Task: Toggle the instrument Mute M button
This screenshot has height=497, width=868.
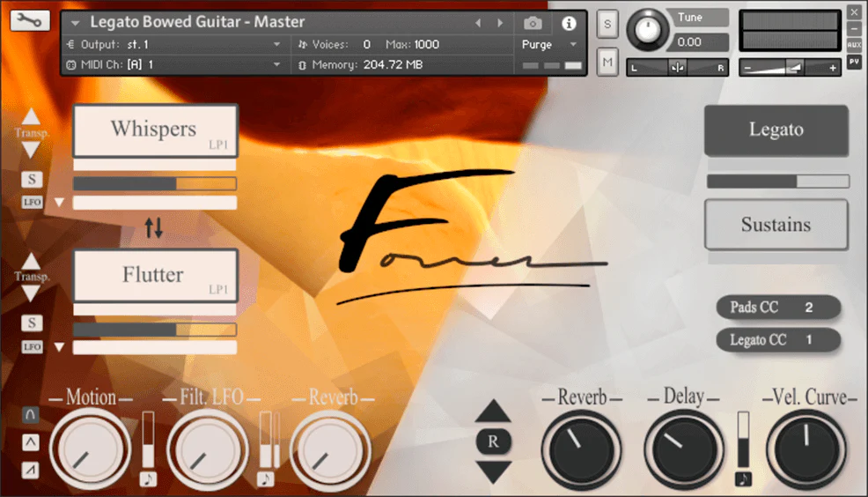Action: [607, 62]
